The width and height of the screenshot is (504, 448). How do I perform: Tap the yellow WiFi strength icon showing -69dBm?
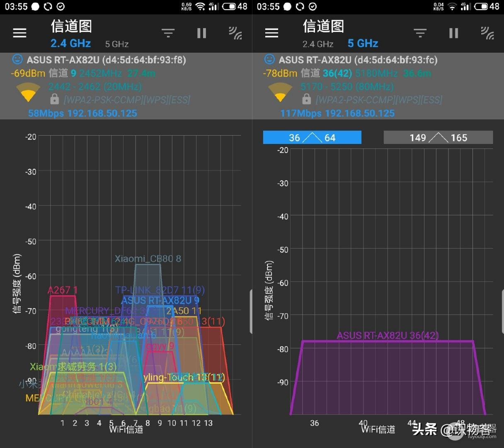click(x=28, y=92)
